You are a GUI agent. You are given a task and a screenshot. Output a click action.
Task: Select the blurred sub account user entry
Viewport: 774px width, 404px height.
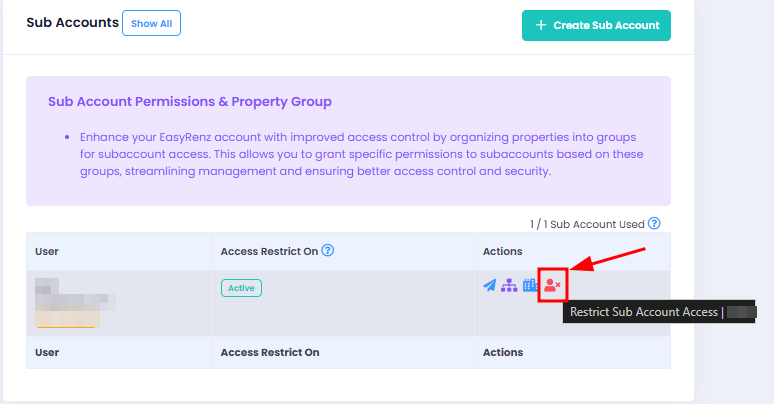tap(75, 303)
